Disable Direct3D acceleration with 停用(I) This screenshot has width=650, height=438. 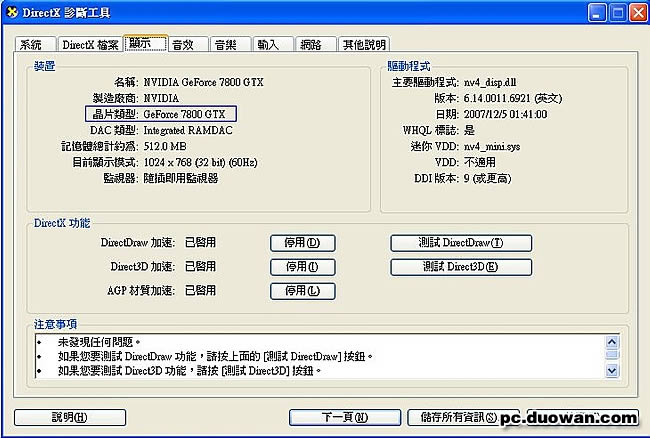point(303,267)
